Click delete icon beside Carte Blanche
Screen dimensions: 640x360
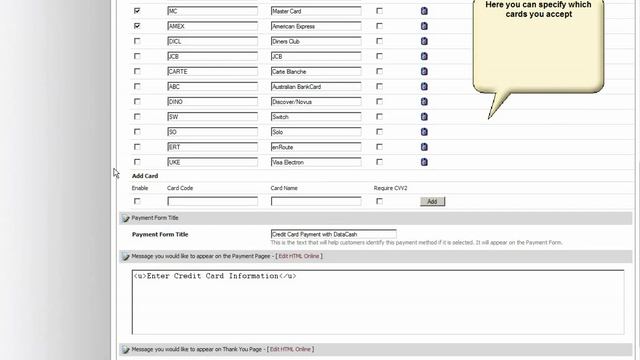point(424,71)
